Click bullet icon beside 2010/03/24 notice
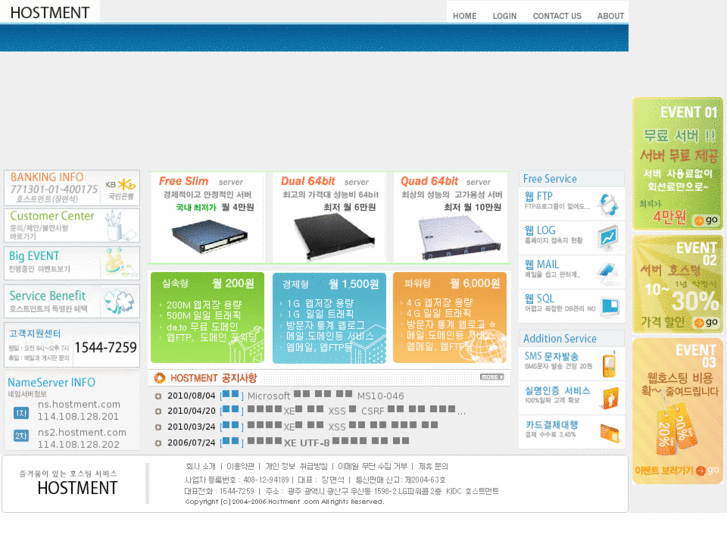The height and width of the screenshot is (545, 727). click(158, 427)
